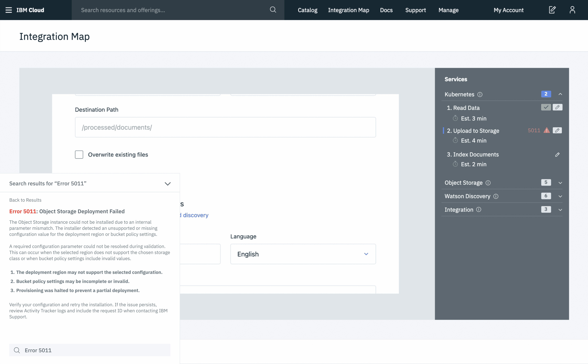Open the Language dropdown
The image size is (588, 364).
303,254
